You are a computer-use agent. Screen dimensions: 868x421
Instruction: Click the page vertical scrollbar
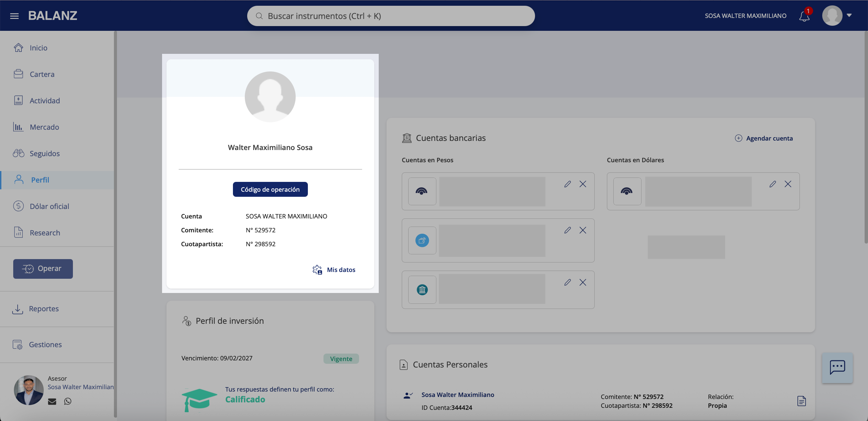(866, 137)
